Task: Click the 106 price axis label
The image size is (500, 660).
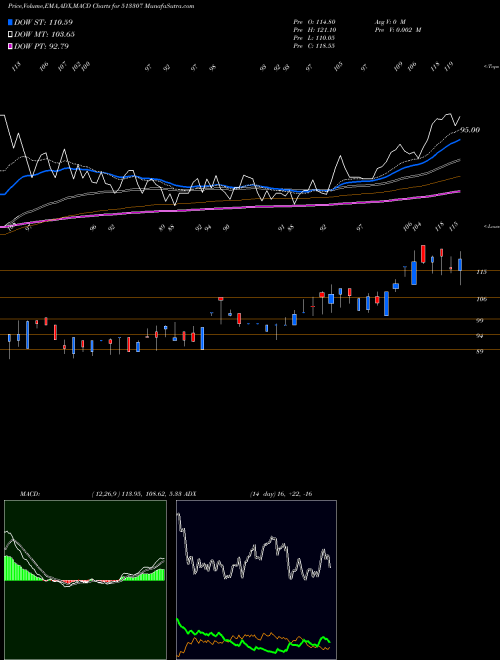Action: coord(481,299)
